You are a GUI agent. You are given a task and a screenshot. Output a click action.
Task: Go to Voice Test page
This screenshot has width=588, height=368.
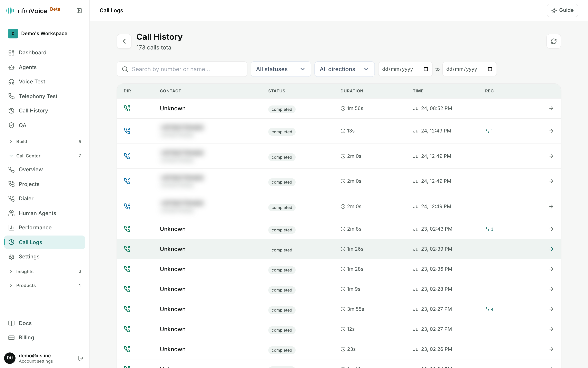tap(45, 82)
